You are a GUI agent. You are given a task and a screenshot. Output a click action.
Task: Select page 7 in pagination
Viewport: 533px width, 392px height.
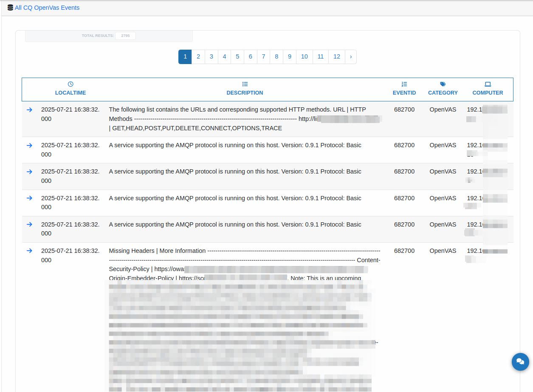[263, 57]
